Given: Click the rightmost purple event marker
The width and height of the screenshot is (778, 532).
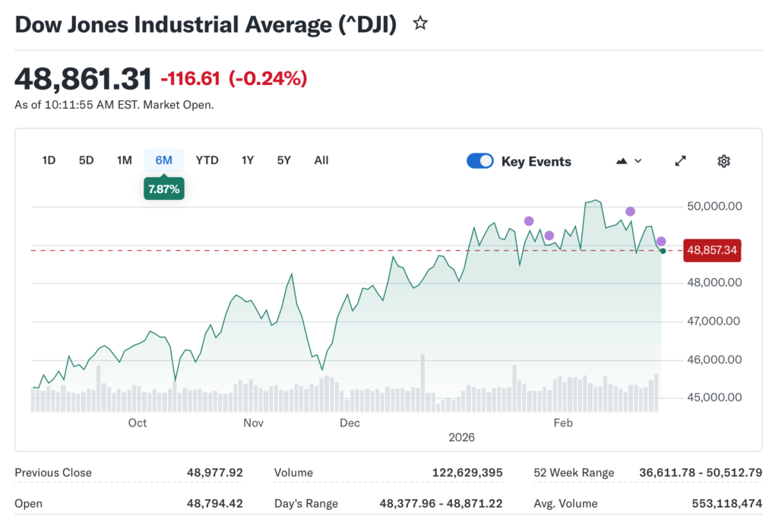Looking at the screenshot, I should pyautogui.click(x=662, y=240).
